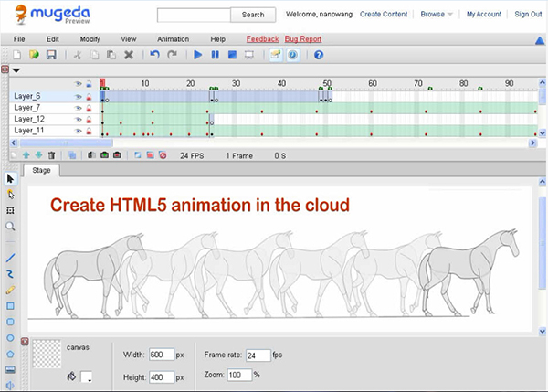Screen dimensions: 548x392
Task: Collapse the timeline panel triangle
Action: click(16, 70)
